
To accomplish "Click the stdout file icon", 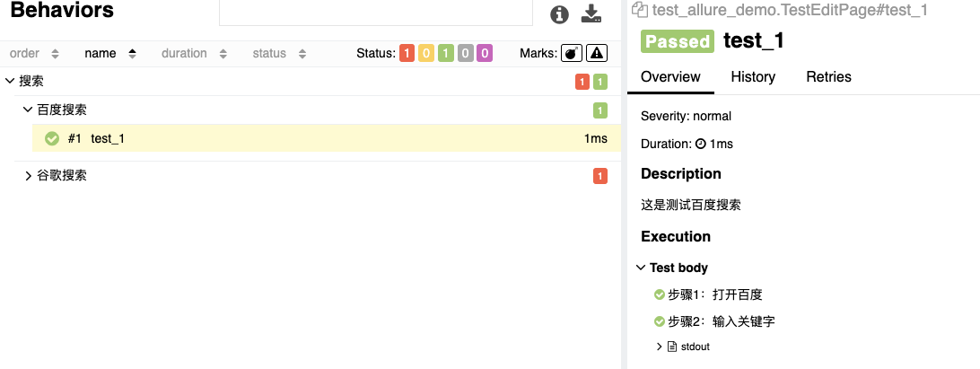I will [672, 347].
